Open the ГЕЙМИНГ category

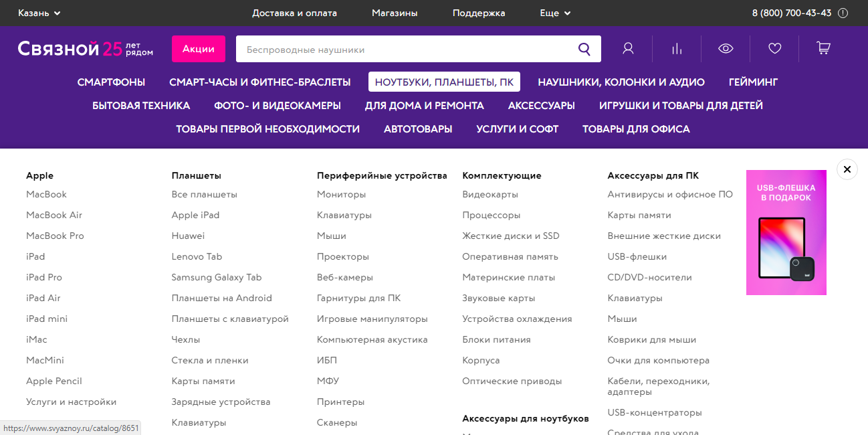[x=753, y=81]
